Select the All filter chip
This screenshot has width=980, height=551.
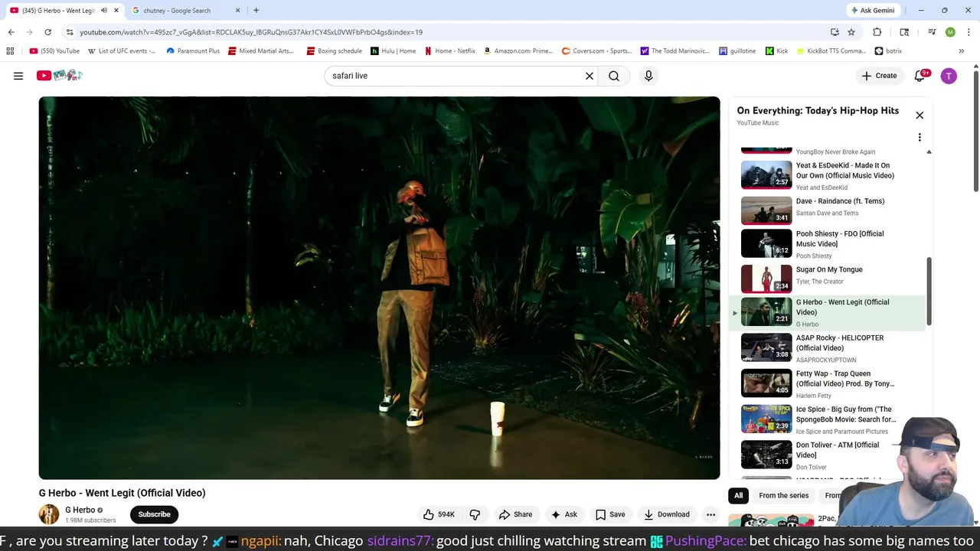[738, 496]
